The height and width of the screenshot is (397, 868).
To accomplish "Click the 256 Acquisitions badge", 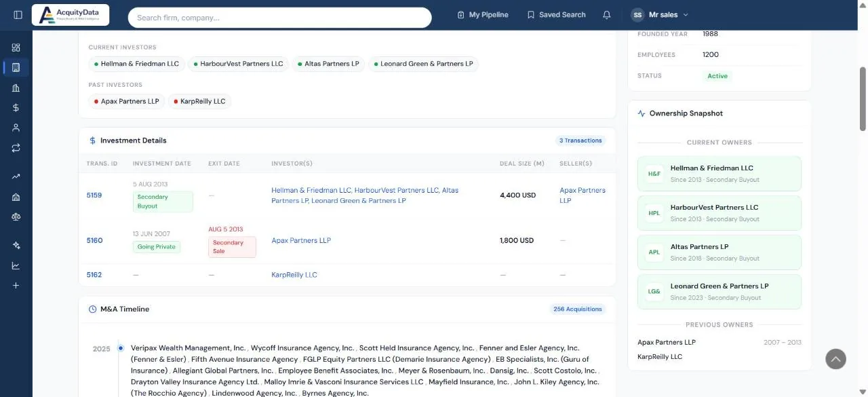I will tap(578, 309).
